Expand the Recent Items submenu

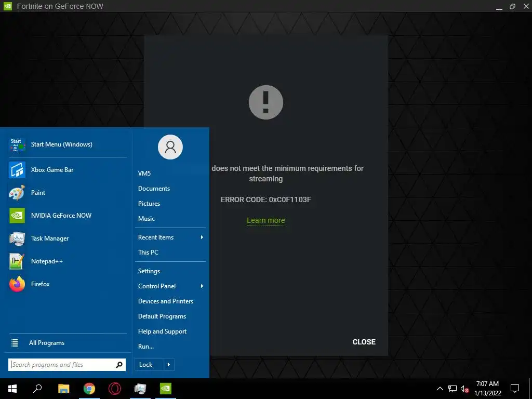coord(170,237)
